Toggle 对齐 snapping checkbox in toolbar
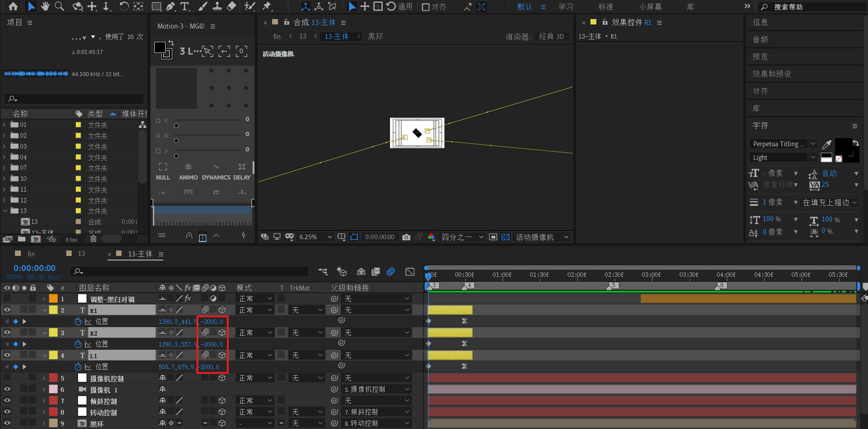The width and height of the screenshot is (868, 429). click(x=425, y=7)
